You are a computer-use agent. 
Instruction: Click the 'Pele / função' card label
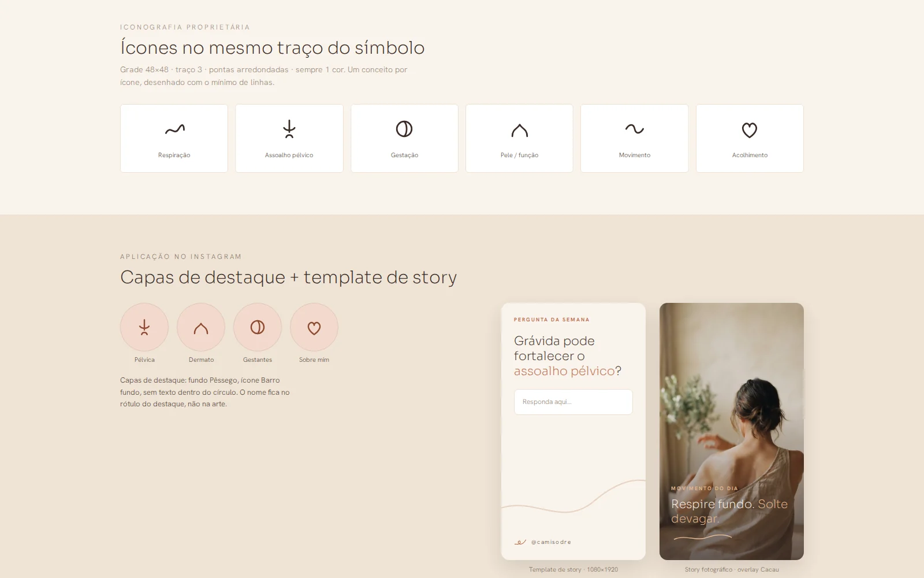click(519, 155)
